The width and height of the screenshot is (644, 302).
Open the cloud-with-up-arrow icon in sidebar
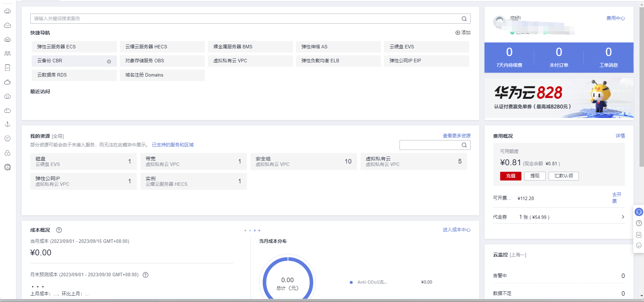point(7,96)
